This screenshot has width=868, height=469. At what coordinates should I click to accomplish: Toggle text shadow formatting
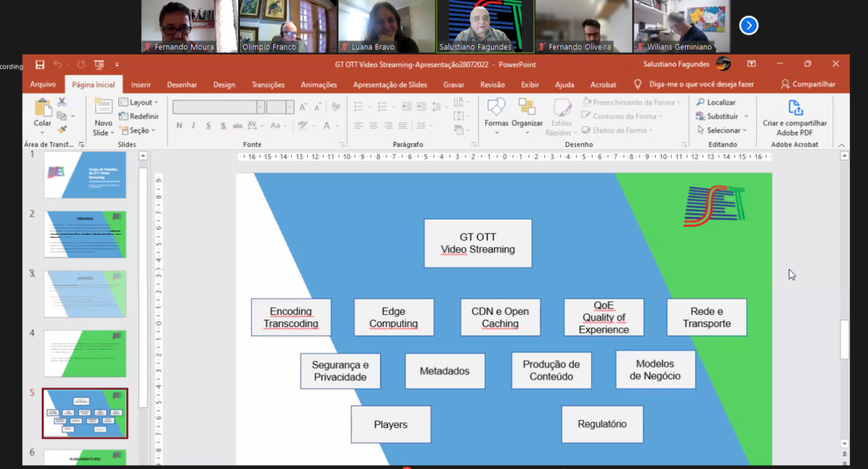pyautogui.click(x=223, y=126)
